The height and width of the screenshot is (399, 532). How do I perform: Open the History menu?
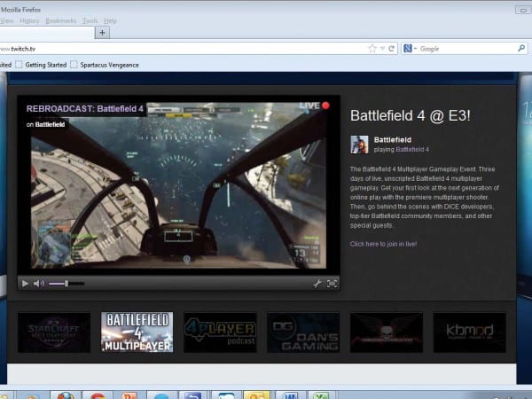click(29, 20)
